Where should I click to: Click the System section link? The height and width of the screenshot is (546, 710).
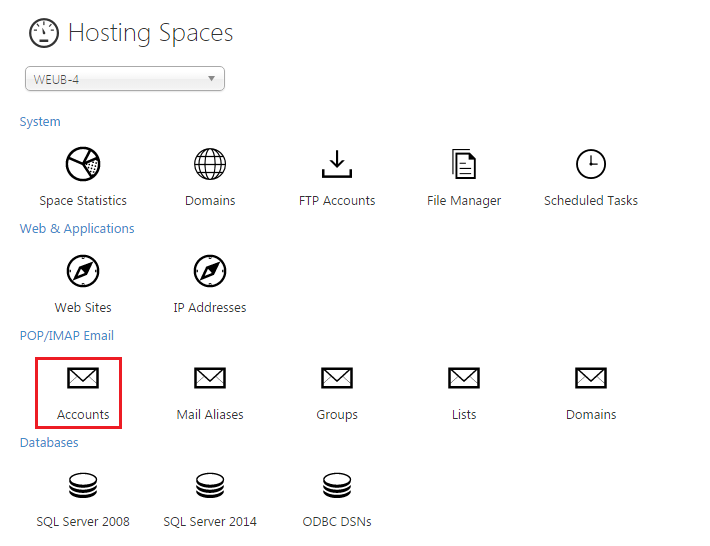(40, 122)
